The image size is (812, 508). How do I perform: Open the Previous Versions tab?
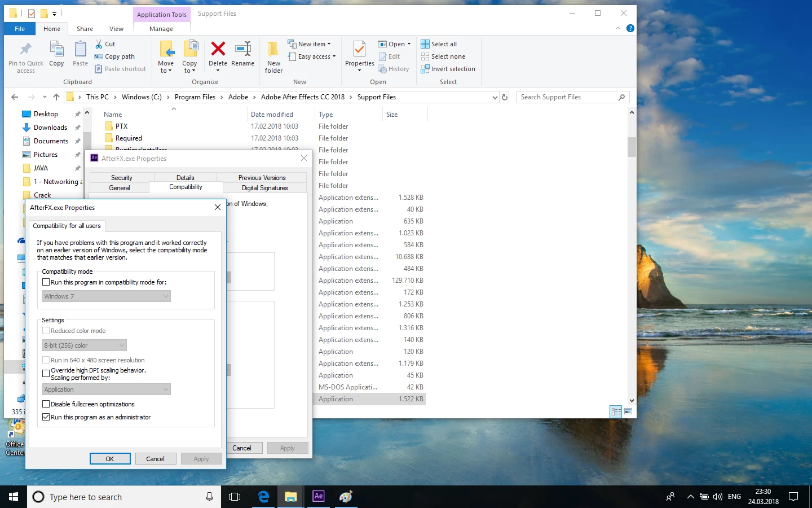[x=262, y=178]
